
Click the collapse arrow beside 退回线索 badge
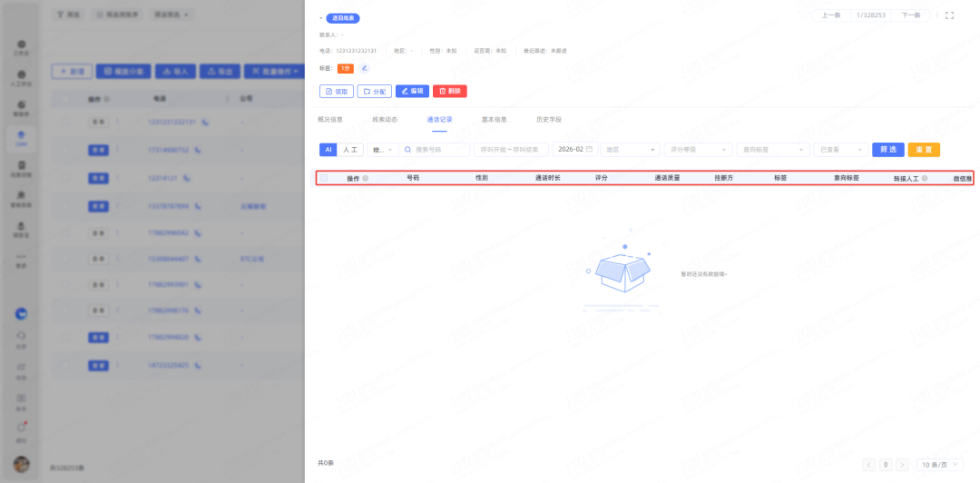(321, 18)
